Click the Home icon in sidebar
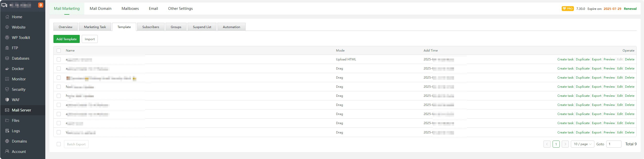The width and height of the screenshot is (644, 159). (x=7, y=17)
